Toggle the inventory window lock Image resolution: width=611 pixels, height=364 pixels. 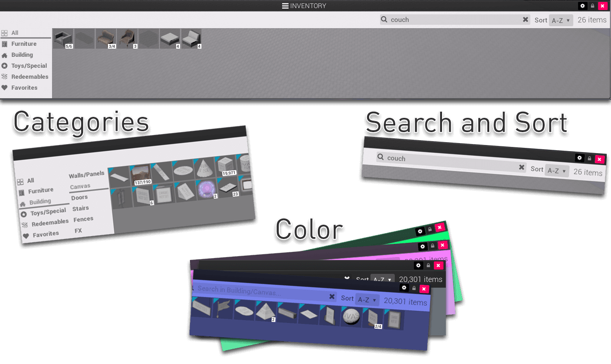pos(592,6)
